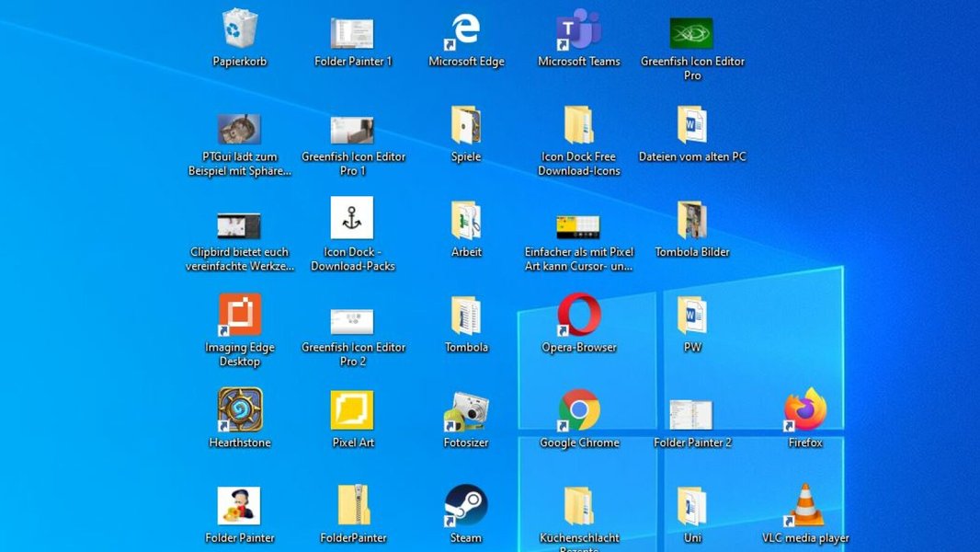The image size is (980, 552).
Task: Select the Einfacher als mit Pixel Art image
Action: (578, 226)
